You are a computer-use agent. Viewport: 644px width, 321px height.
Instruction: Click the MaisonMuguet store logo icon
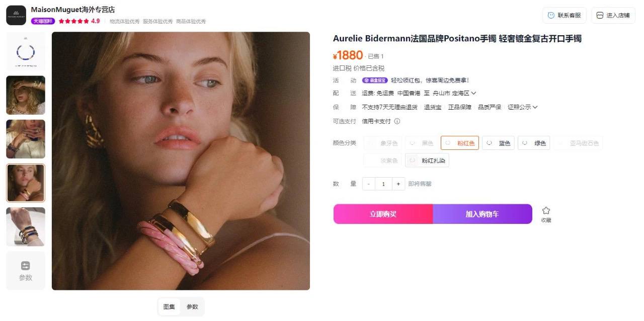[x=16, y=15]
